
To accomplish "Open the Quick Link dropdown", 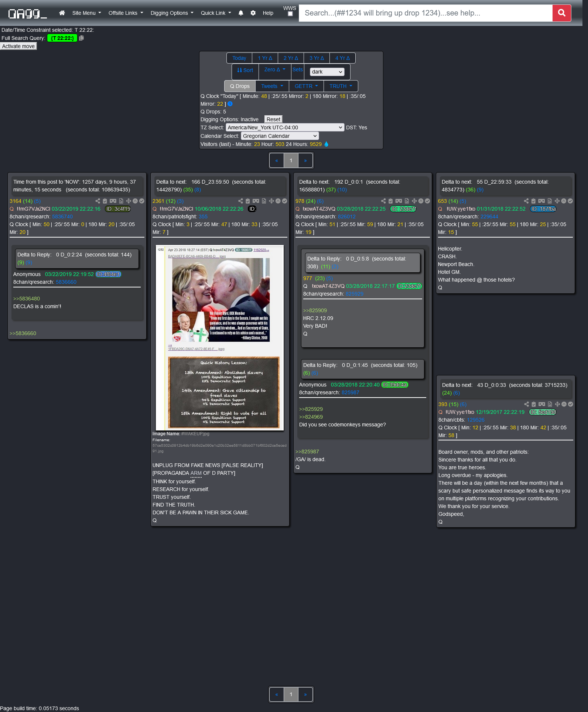I will (216, 13).
